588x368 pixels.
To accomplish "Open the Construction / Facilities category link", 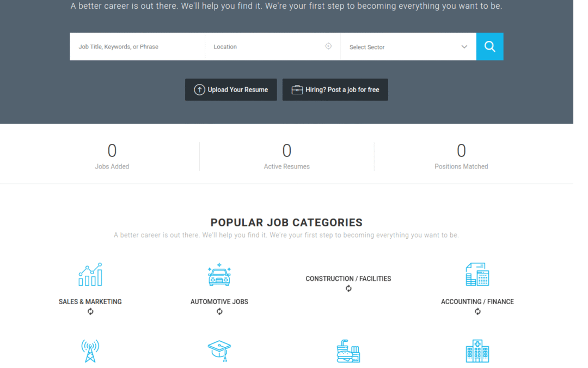I will [x=348, y=279].
